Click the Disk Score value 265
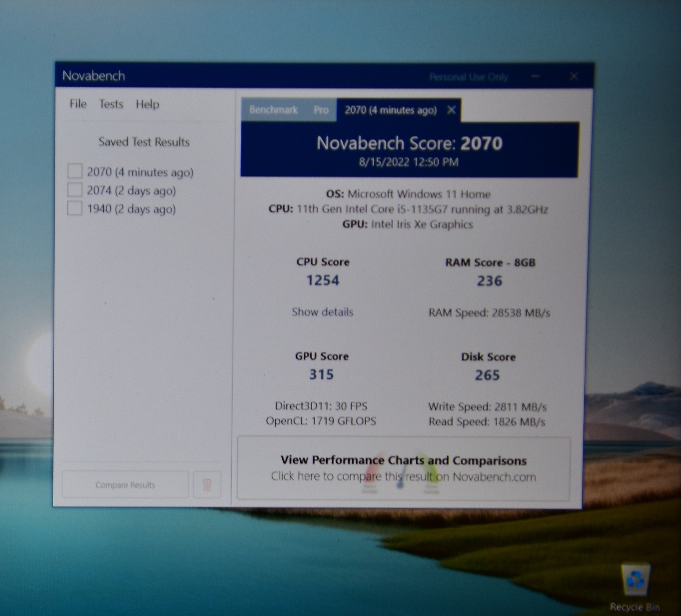This screenshot has width=681, height=616. 487,375
